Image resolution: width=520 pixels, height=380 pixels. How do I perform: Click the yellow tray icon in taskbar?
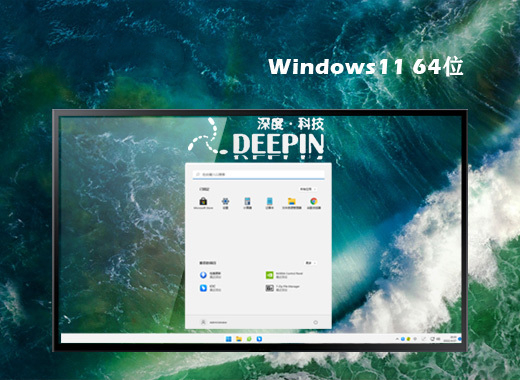[x=409, y=339]
